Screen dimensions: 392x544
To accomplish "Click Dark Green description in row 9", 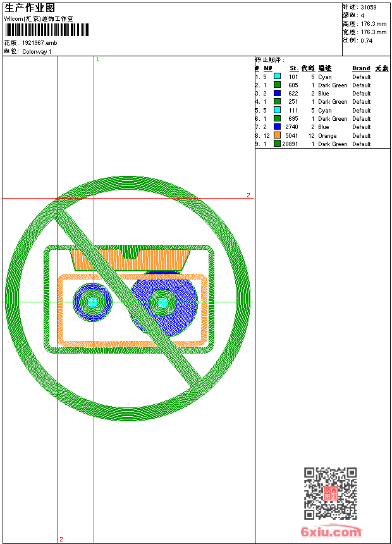I will [x=333, y=144].
